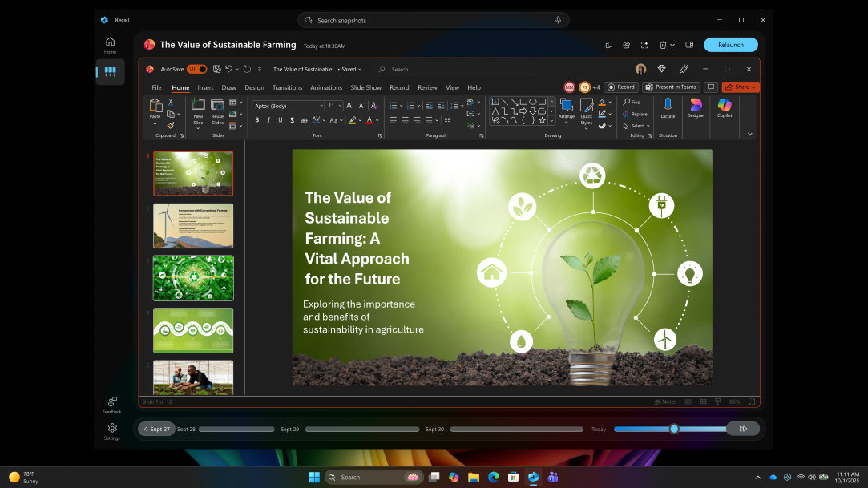Switch to the Slide Show tab
868x488 pixels.
point(365,87)
